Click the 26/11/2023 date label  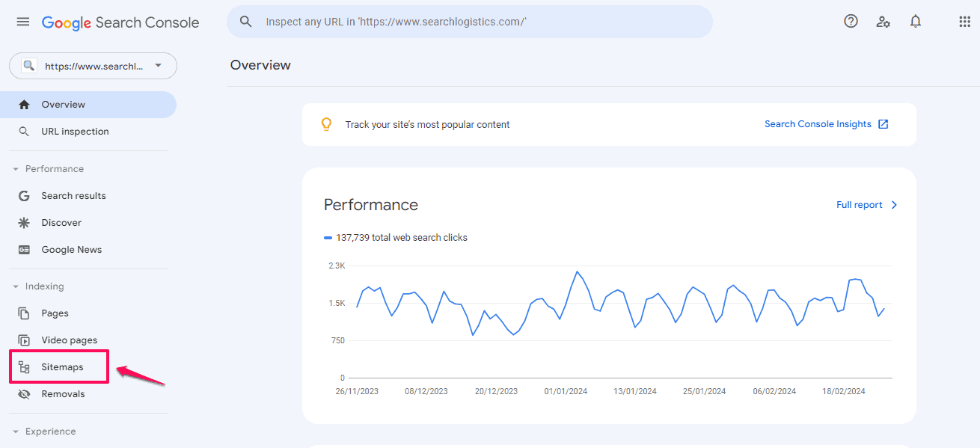click(x=357, y=391)
